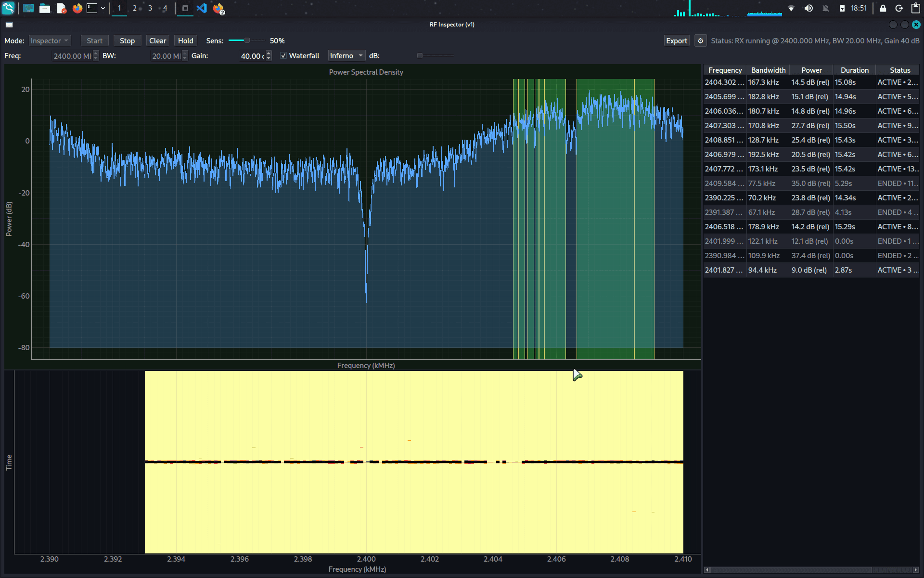This screenshot has height=578, width=924.
Task: Click the Hold button
Action: click(185, 41)
